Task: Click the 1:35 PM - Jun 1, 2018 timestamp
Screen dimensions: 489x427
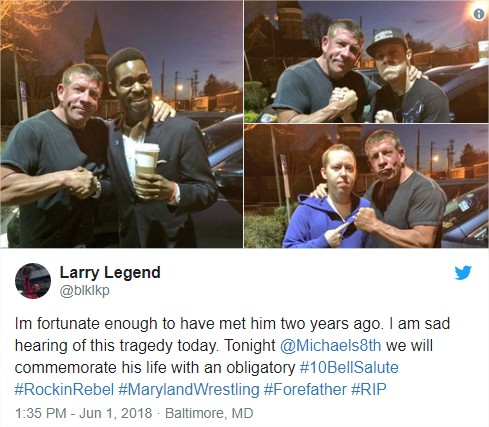Action: (x=84, y=413)
